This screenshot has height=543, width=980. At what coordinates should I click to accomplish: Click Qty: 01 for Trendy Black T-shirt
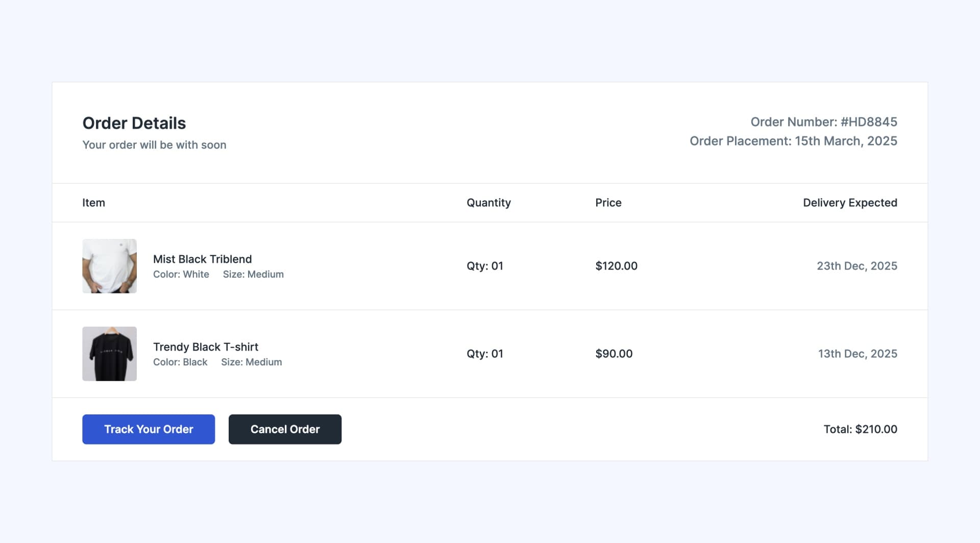click(485, 354)
